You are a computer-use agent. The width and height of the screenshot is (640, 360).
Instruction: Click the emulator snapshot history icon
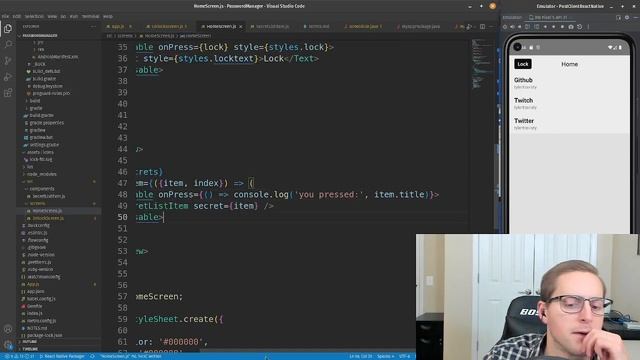point(579,27)
